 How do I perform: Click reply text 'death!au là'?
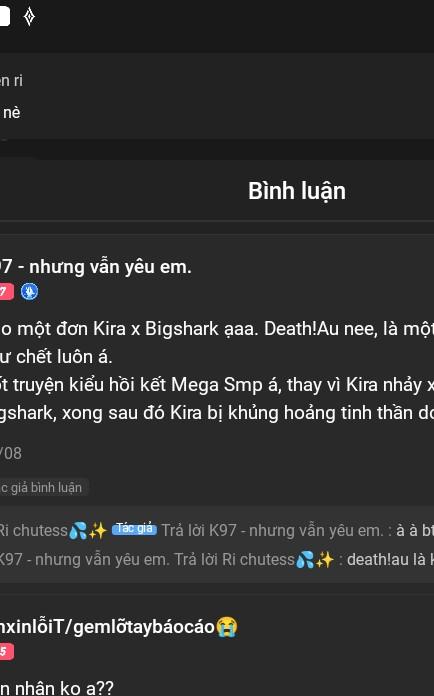[x=387, y=559]
